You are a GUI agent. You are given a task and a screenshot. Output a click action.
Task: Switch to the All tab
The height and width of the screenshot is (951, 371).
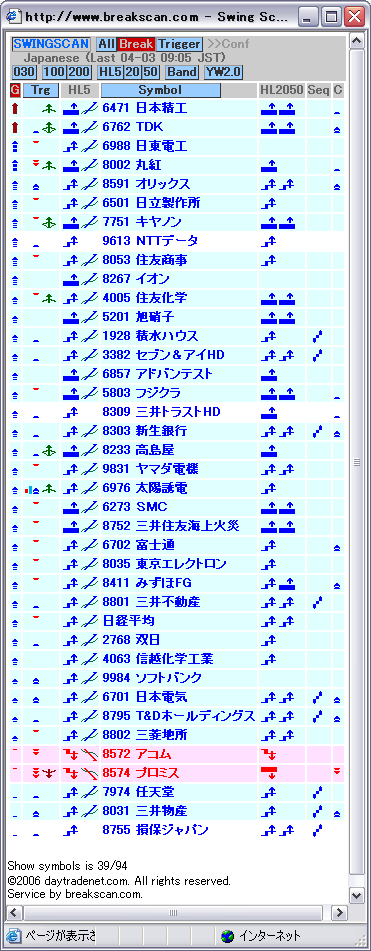click(107, 44)
